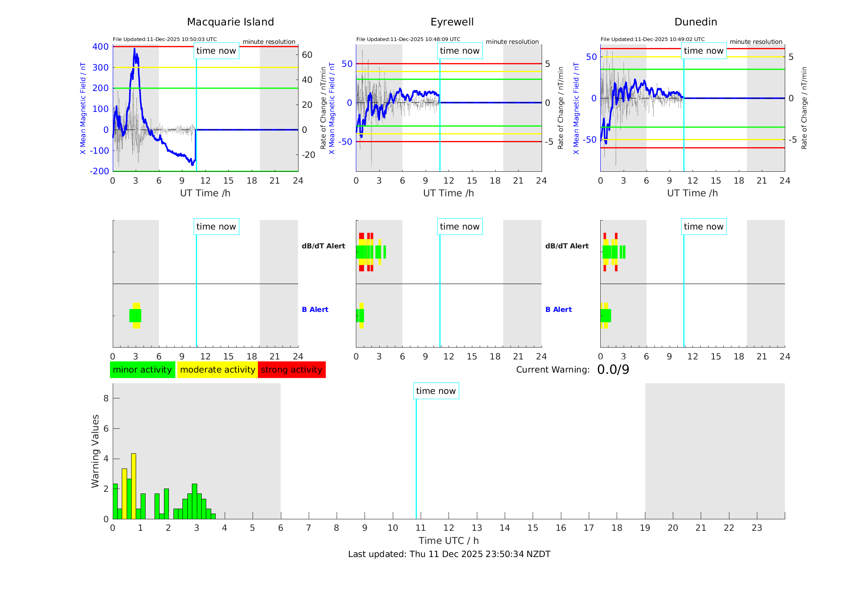
Task: Click the green minor activity legend box
Action: click(x=142, y=370)
